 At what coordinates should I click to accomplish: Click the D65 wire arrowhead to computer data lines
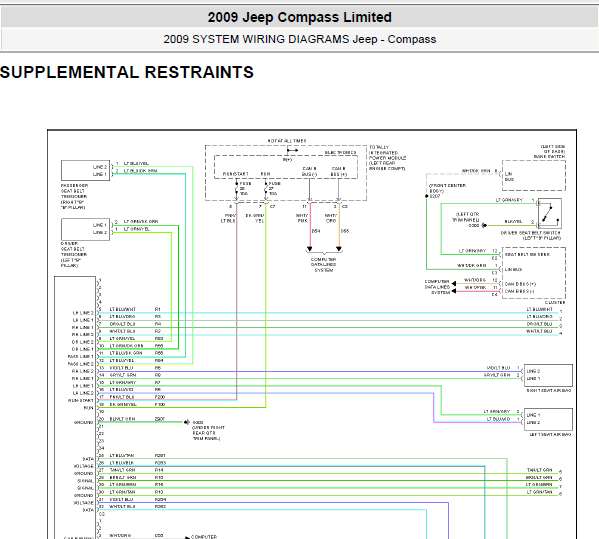pyautogui.click(x=338, y=249)
